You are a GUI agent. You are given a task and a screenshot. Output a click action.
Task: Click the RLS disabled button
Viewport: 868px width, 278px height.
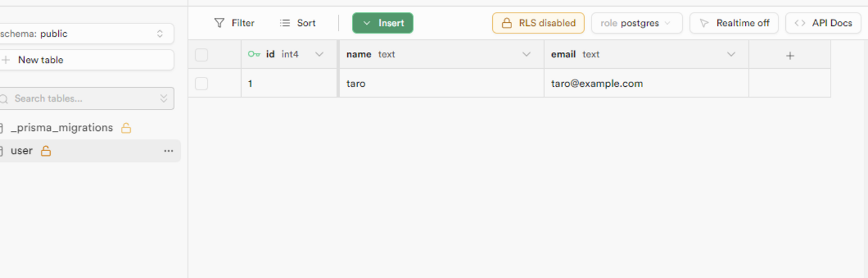[x=538, y=23]
